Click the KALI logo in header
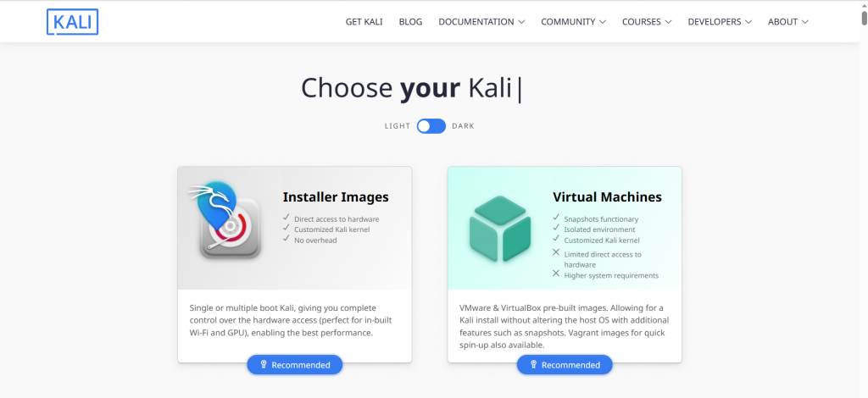 coord(73,22)
